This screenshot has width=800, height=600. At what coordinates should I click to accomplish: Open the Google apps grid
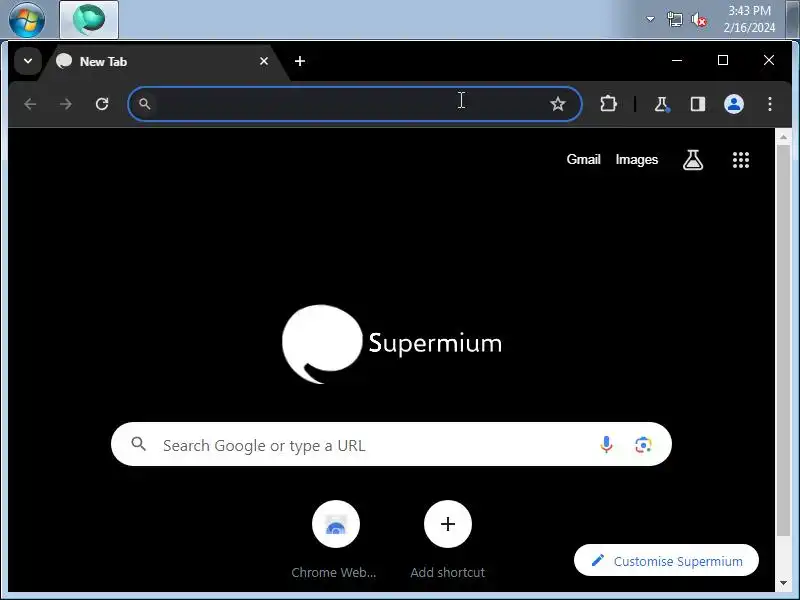pyautogui.click(x=741, y=160)
